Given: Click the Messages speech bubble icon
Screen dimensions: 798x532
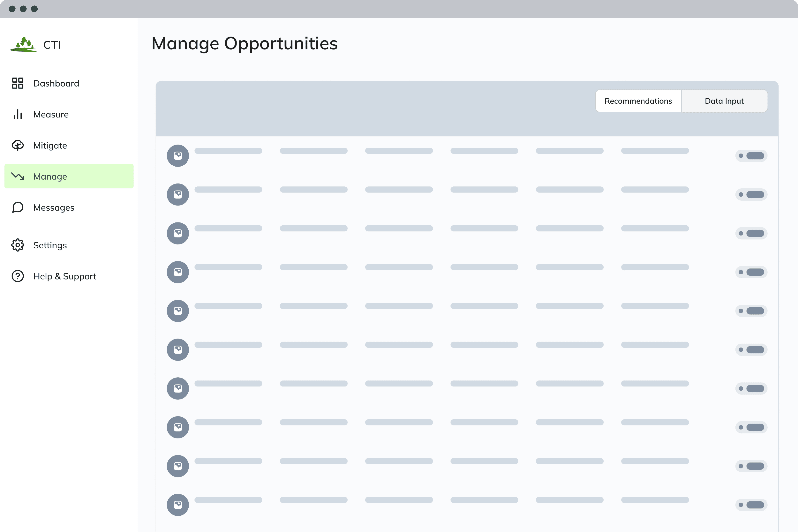Looking at the screenshot, I should point(18,207).
